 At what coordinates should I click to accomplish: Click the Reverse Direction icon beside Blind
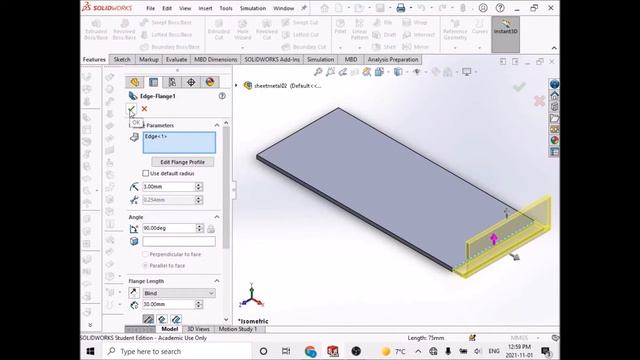click(133, 292)
